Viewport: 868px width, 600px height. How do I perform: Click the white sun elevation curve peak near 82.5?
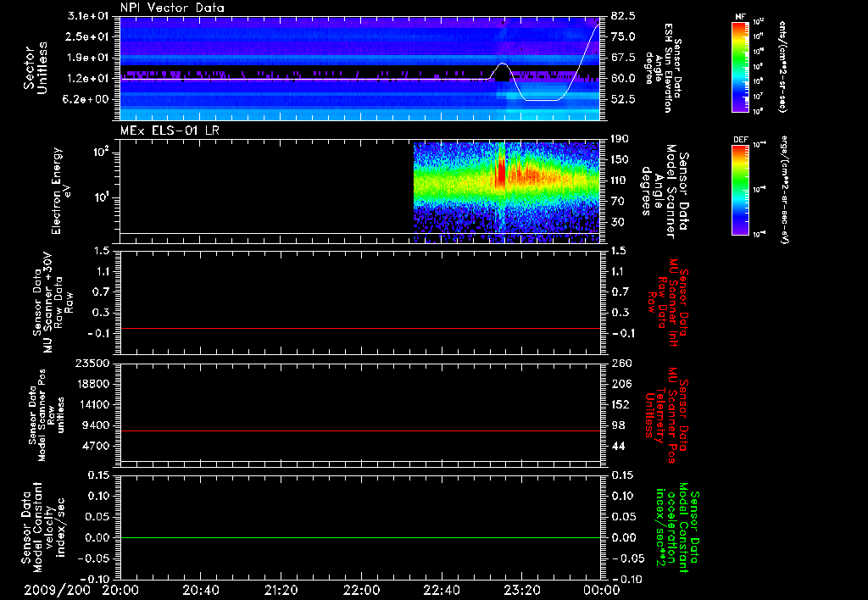[x=598, y=25]
